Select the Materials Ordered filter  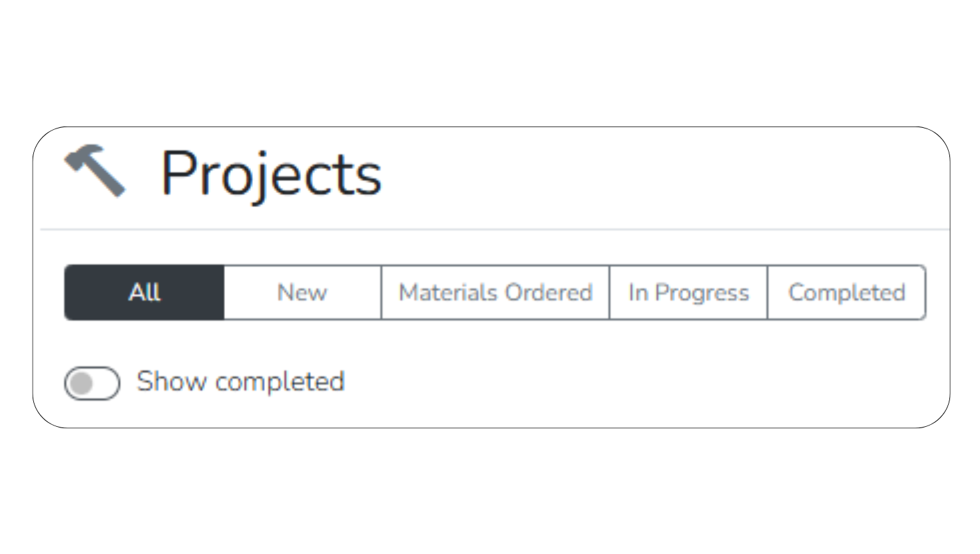tap(495, 292)
